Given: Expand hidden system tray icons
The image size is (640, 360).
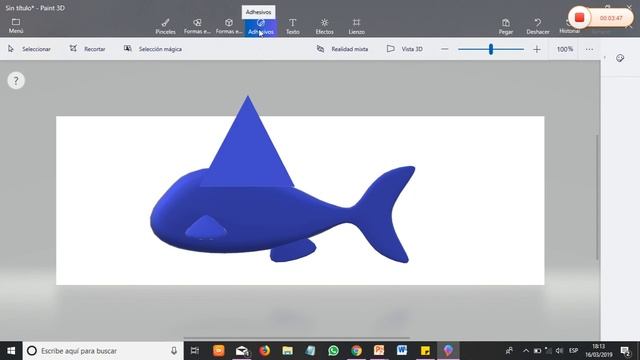Looking at the screenshot, I should pos(526,351).
